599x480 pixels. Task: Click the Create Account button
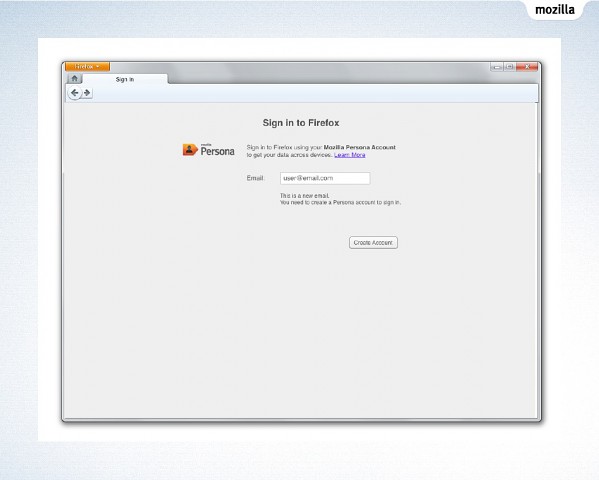tap(373, 243)
